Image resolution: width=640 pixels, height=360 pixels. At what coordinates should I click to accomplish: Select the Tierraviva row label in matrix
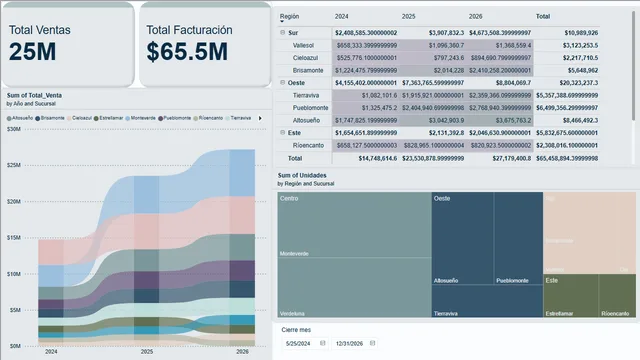(306, 95)
